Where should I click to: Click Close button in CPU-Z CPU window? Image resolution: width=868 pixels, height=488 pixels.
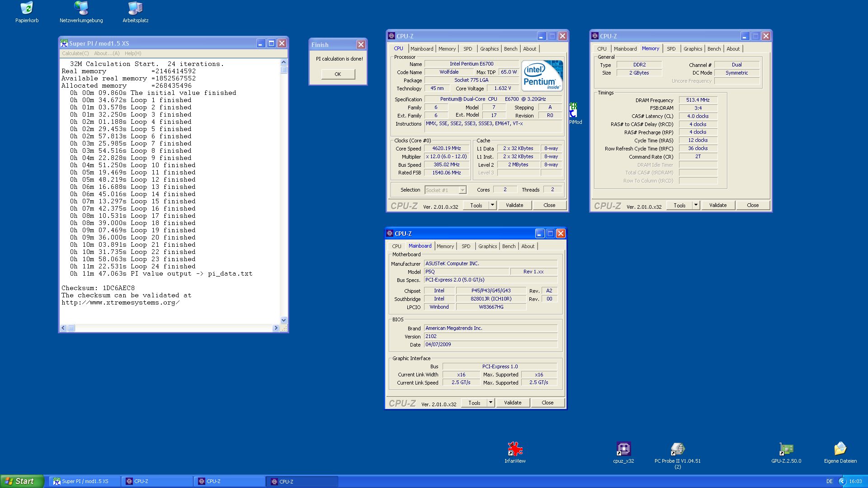(549, 205)
